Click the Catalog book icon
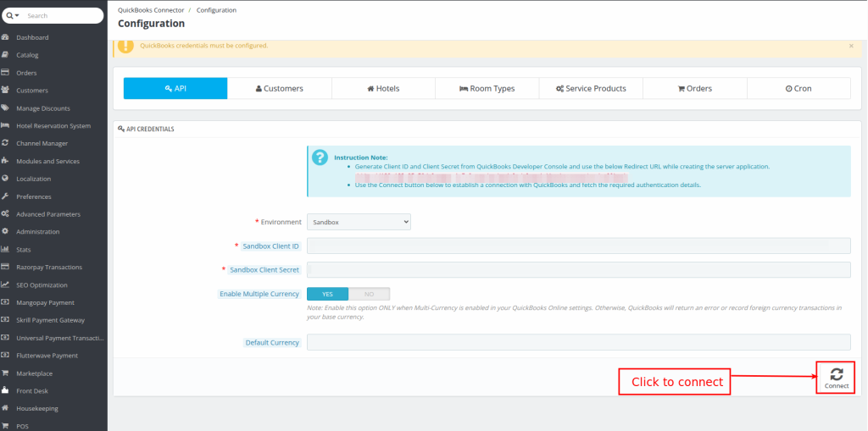 pyautogui.click(x=5, y=55)
